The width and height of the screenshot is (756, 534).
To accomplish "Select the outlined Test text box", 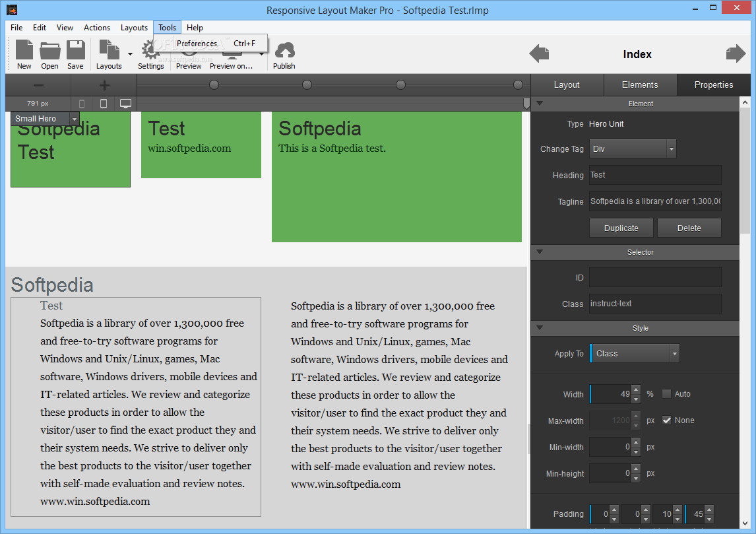I will 136,407.
